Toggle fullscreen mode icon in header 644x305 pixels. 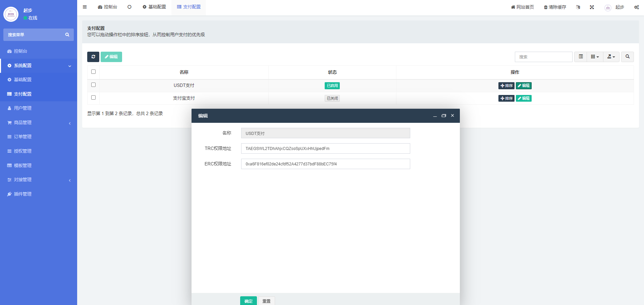click(592, 7)
